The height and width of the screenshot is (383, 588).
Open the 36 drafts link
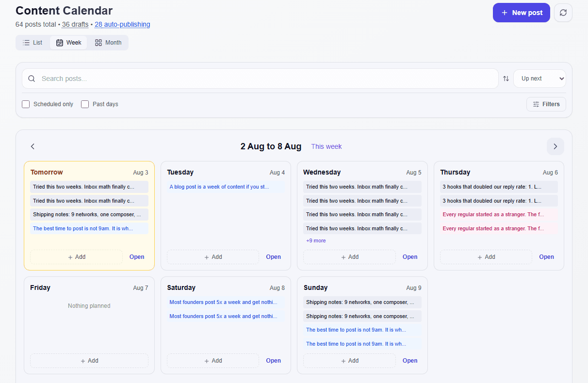pos(75,24)
